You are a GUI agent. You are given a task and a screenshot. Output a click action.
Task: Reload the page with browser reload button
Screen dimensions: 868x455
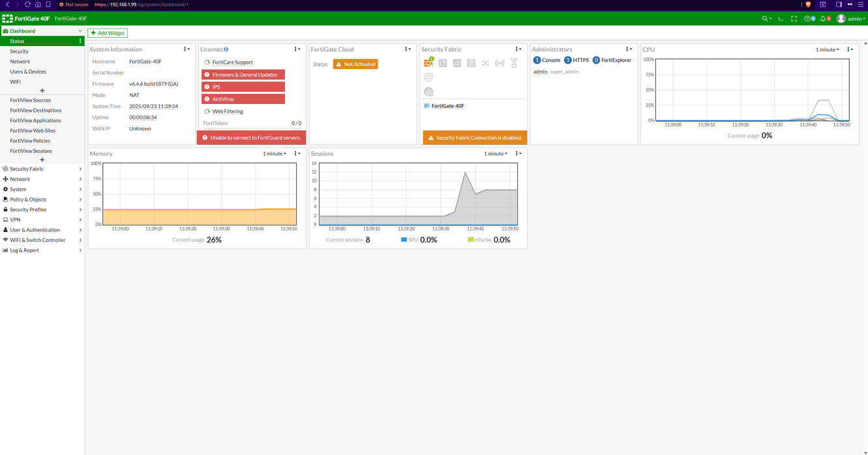pos(27,4)
